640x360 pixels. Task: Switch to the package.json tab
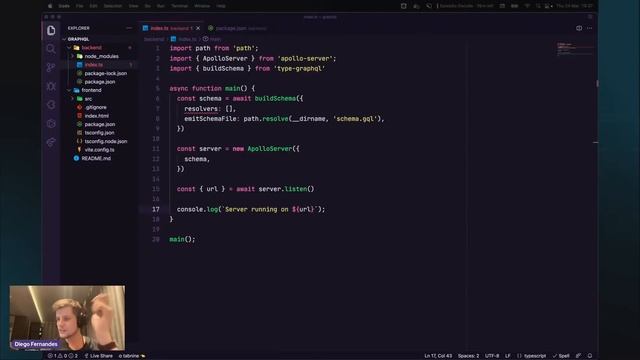pos(237,28)
